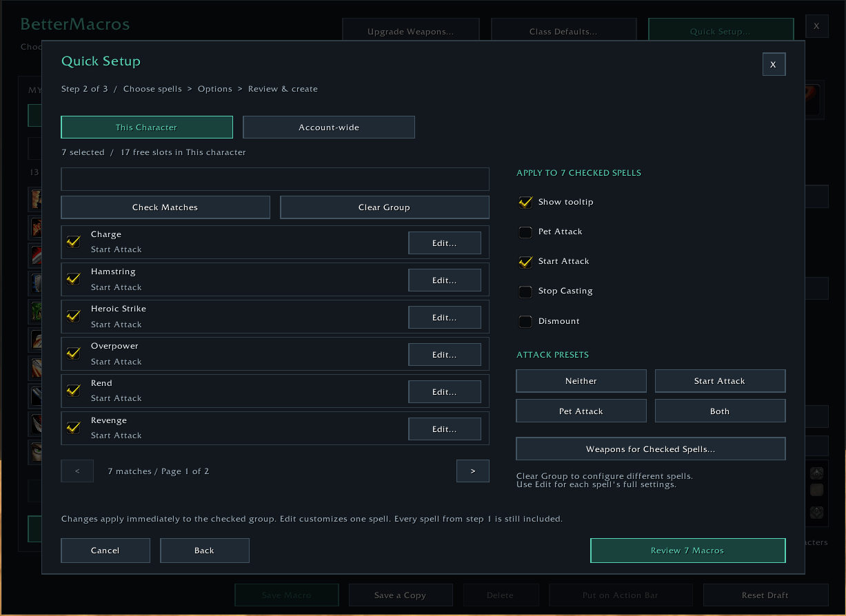This screenshot has height=616, width=846.
Task: Click the '7 matches / Page 1 of 2' text
Action: [x=159, y=471]
